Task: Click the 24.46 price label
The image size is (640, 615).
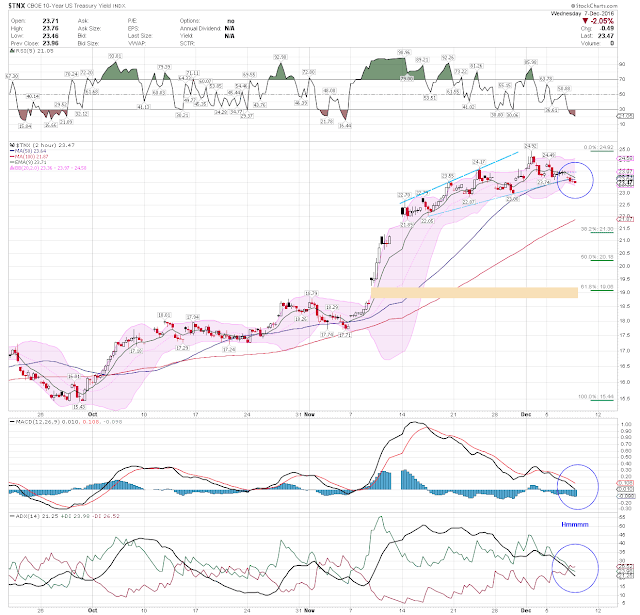Action: pos(549,155)
